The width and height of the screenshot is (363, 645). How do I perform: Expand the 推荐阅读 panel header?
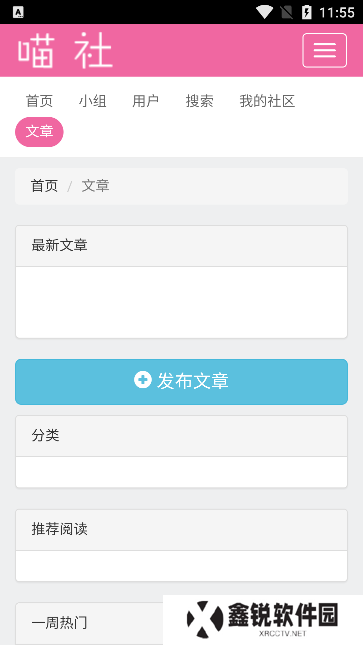182,530
